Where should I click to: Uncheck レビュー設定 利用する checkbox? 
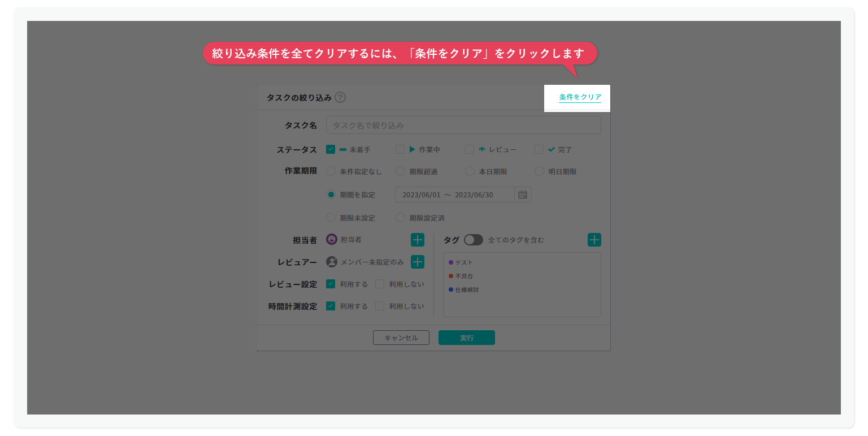[331, 284]
